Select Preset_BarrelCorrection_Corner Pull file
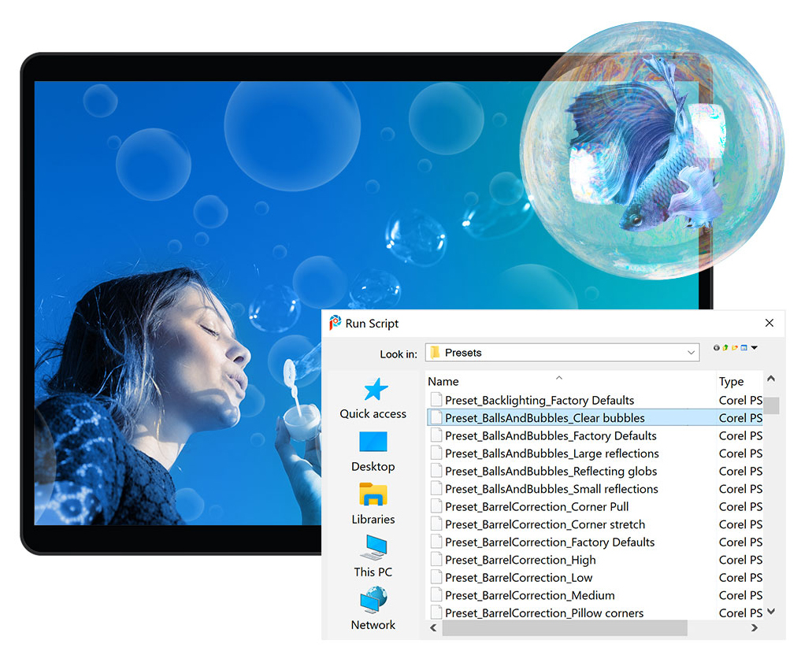This screenshot has width=812, height=670. pos(596,506)
